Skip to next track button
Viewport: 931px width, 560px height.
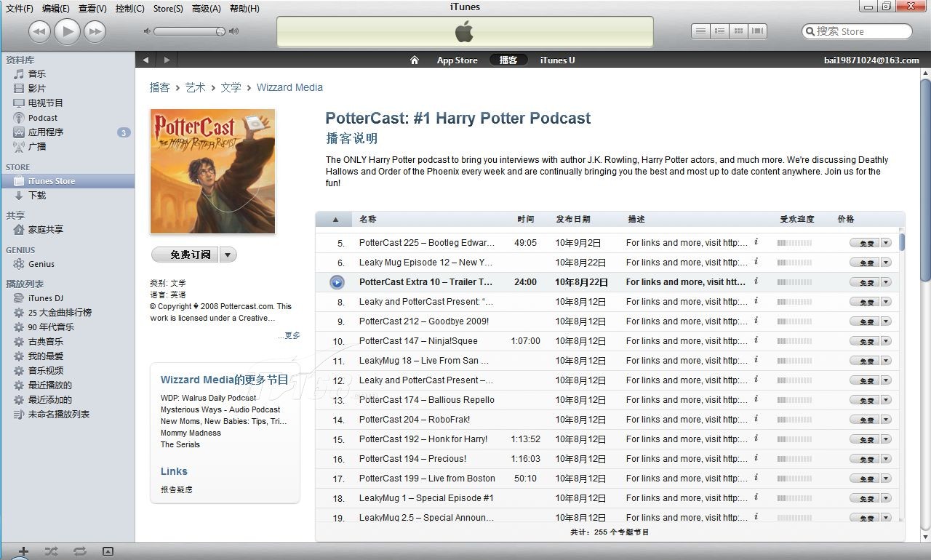coord(95,31)
